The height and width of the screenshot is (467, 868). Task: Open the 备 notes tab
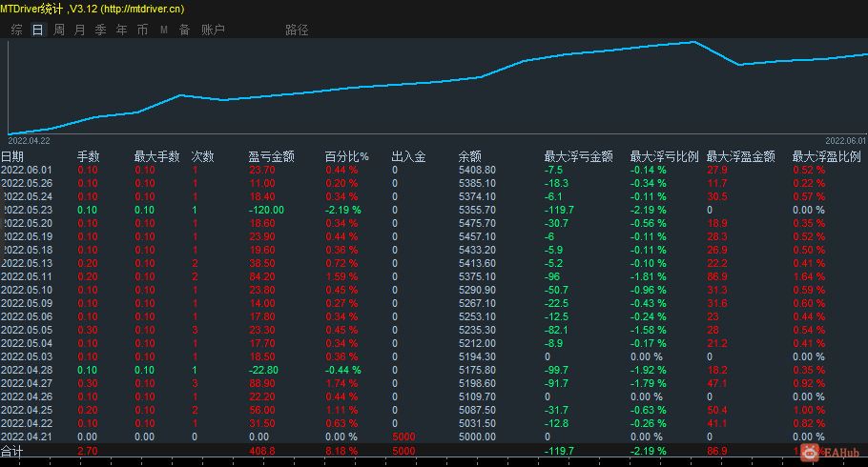(x=185, y=30)
